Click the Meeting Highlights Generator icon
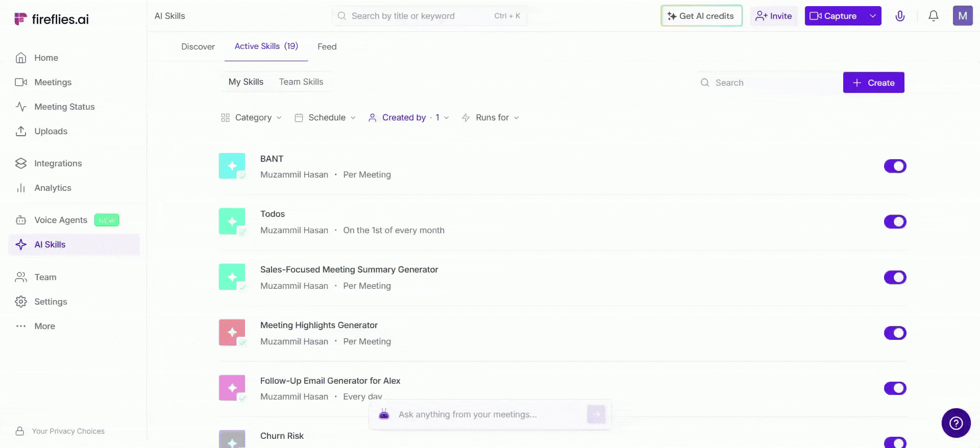The height and width of the screenshot is (448, 980). [x=232, y=333]
